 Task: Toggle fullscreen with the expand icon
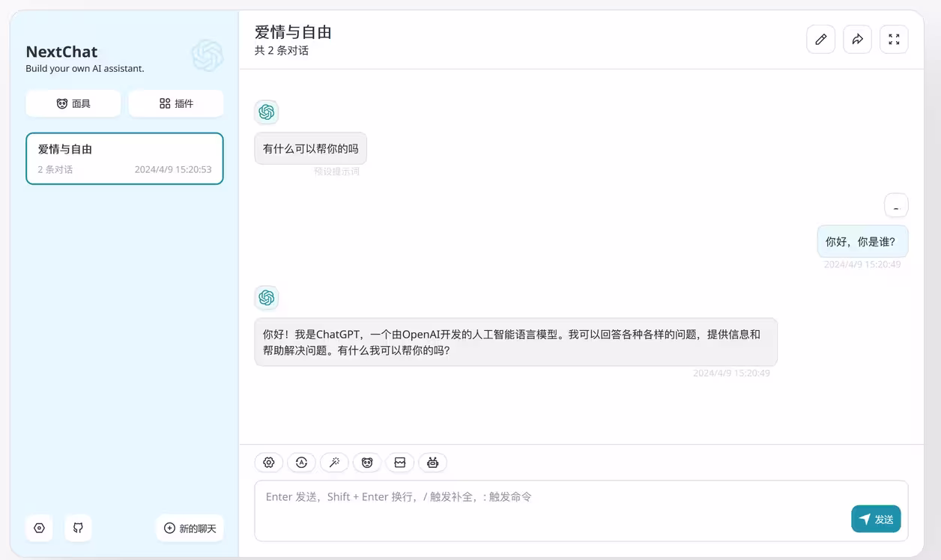coord(894,40)
